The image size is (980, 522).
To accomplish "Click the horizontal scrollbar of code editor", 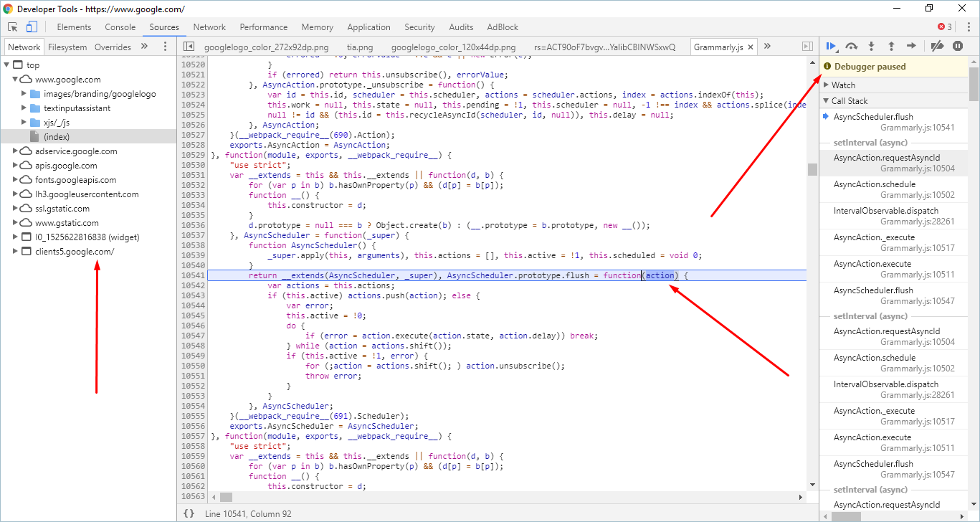I will click(502, 497).
